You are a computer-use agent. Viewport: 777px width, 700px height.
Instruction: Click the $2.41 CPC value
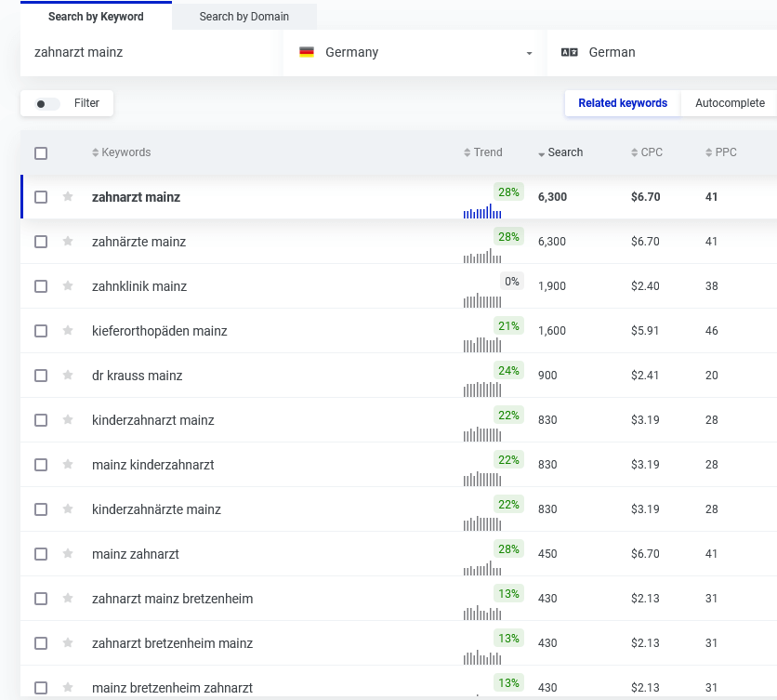point(645,376)
